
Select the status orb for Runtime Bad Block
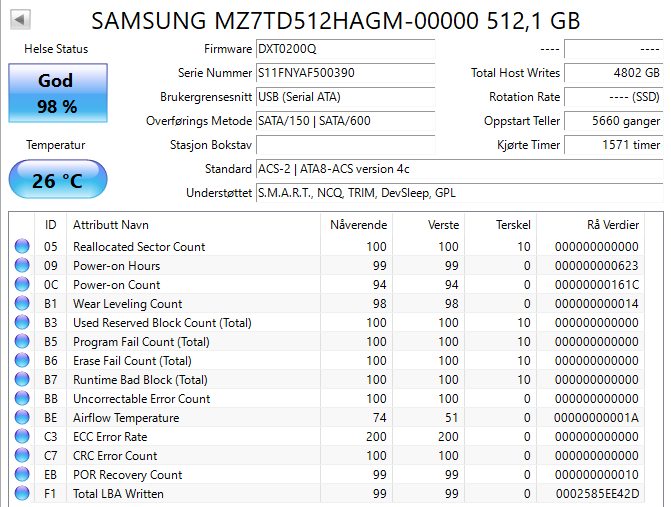(x=22, y=380)
